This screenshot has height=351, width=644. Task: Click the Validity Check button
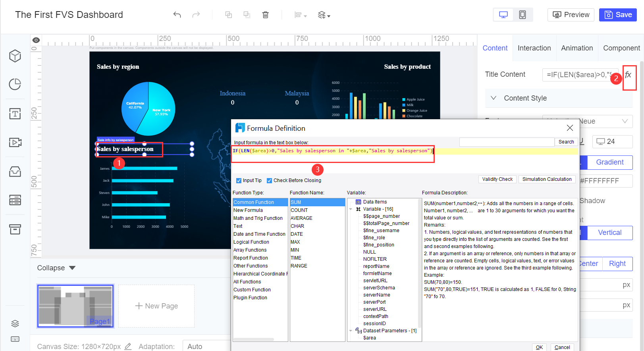click(x=497, y=179)
